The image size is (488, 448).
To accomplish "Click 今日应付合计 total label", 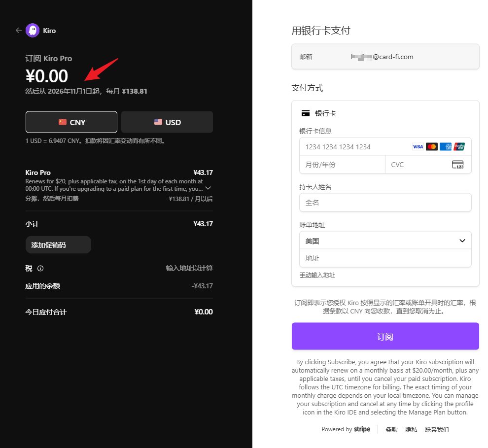I will [46, 312].
